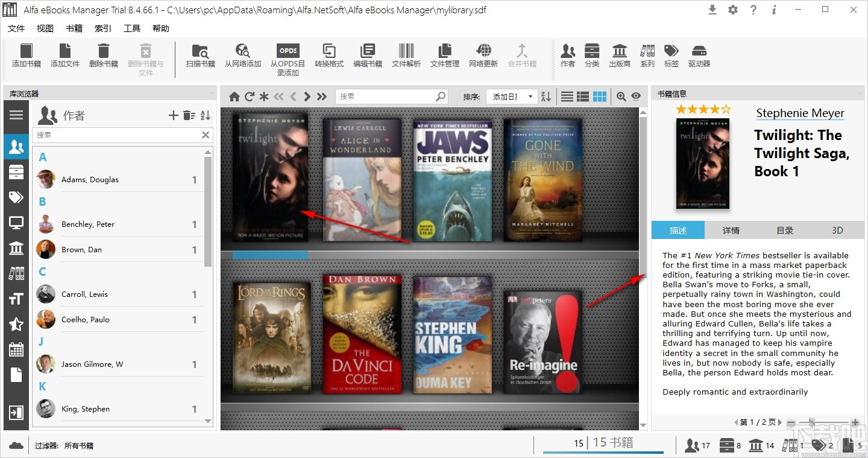Expand the hamburger menu above Authors list

[16, 116]
